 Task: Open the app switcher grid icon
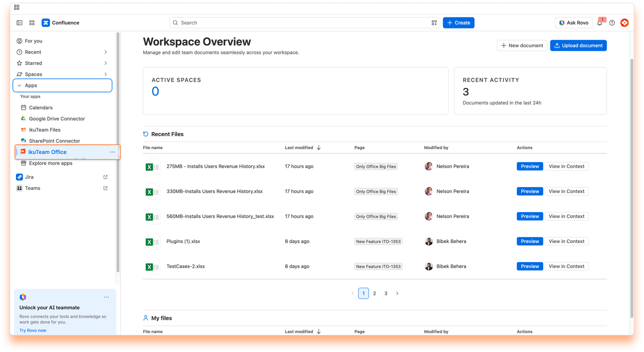point(32,23)
